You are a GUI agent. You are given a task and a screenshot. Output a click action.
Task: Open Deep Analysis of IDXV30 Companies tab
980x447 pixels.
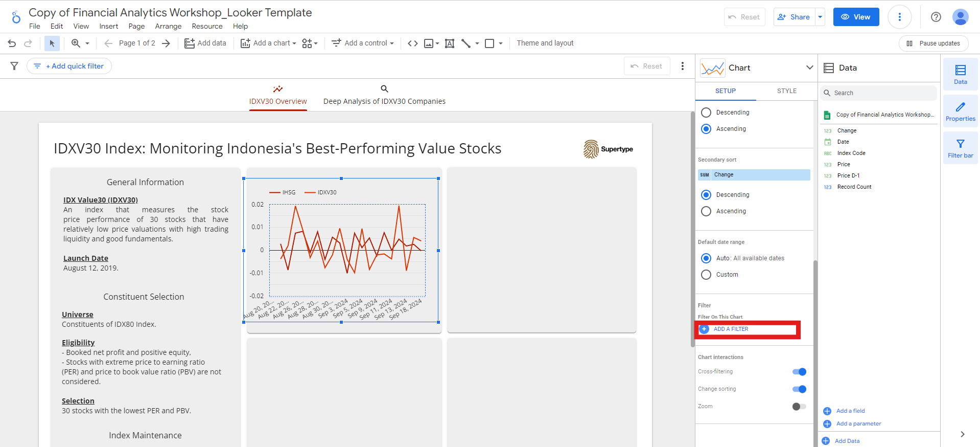click(384, 95)
